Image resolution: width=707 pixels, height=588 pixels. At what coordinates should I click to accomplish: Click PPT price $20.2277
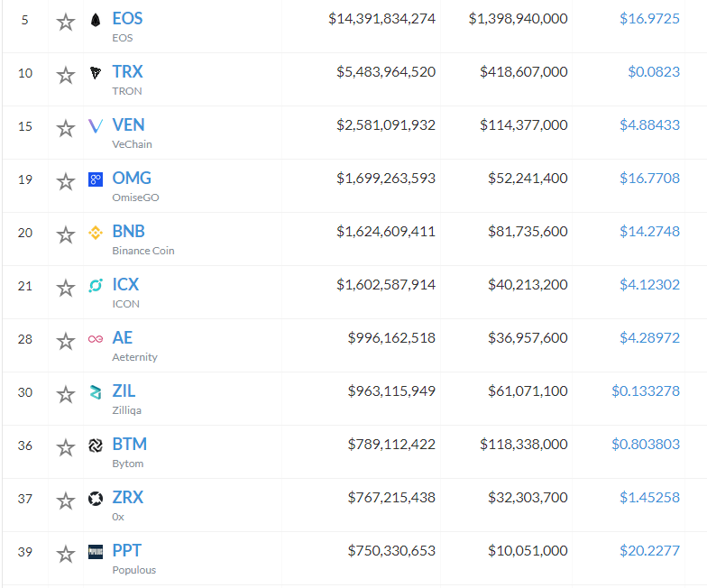click(x=649, y=550)
